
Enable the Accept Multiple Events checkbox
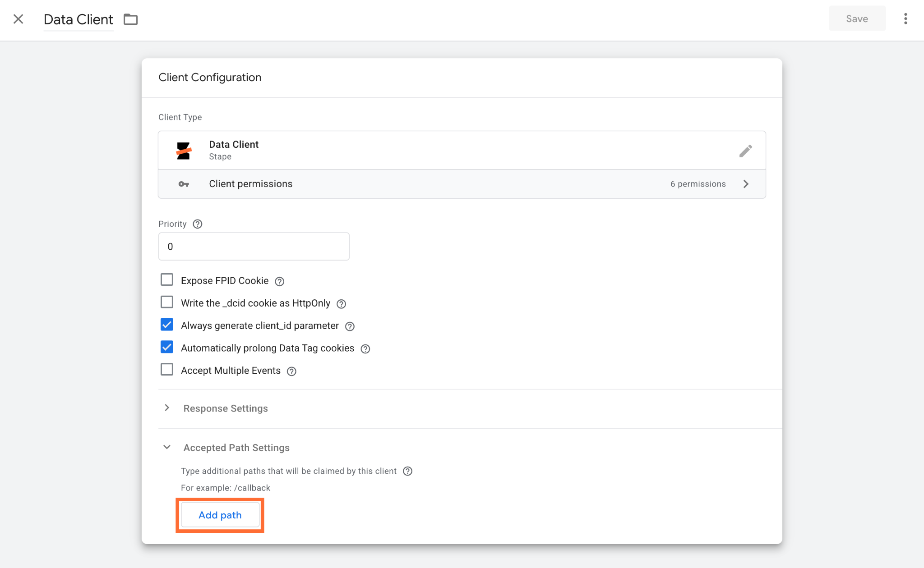[167, 370]
